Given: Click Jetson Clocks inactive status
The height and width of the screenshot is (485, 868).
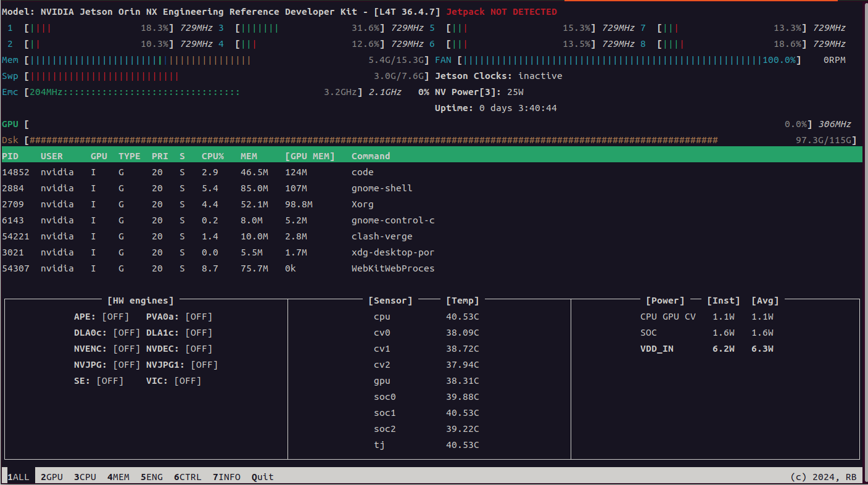Looking at the screenshot, I should pos(498,76).
